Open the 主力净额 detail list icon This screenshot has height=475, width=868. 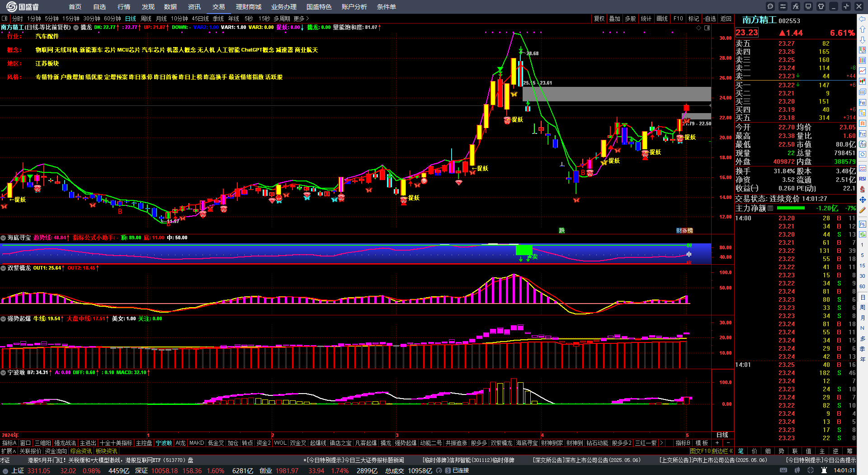pos(771,208)
